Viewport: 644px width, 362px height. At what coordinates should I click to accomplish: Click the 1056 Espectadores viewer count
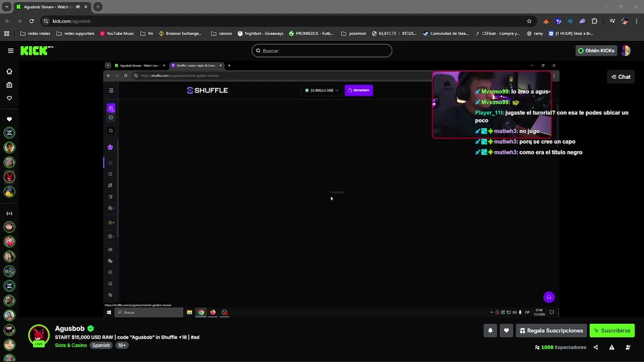[560, 347]
